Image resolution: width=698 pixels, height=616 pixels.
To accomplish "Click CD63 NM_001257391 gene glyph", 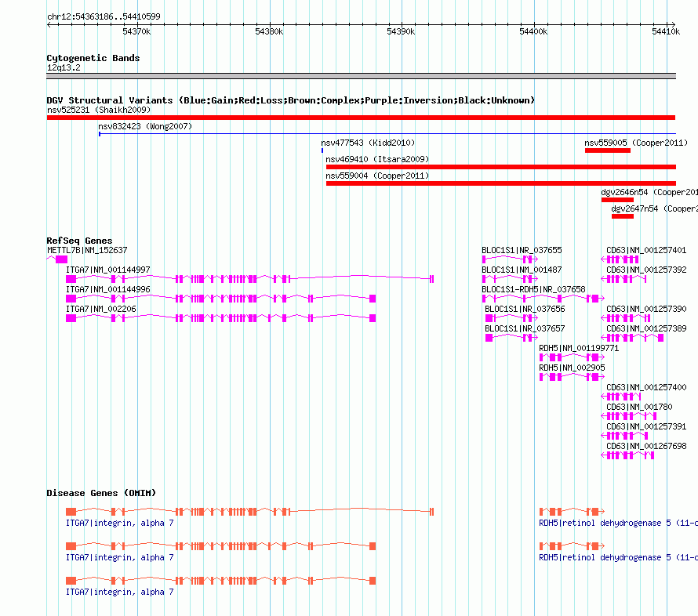I will pos(624,436).
